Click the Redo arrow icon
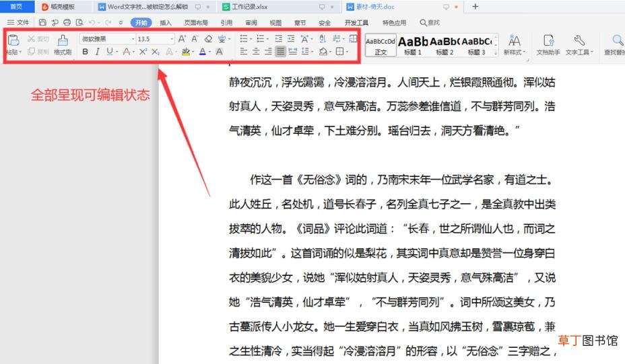This screenshot has width=625, height=364. (x=108, y=22)
